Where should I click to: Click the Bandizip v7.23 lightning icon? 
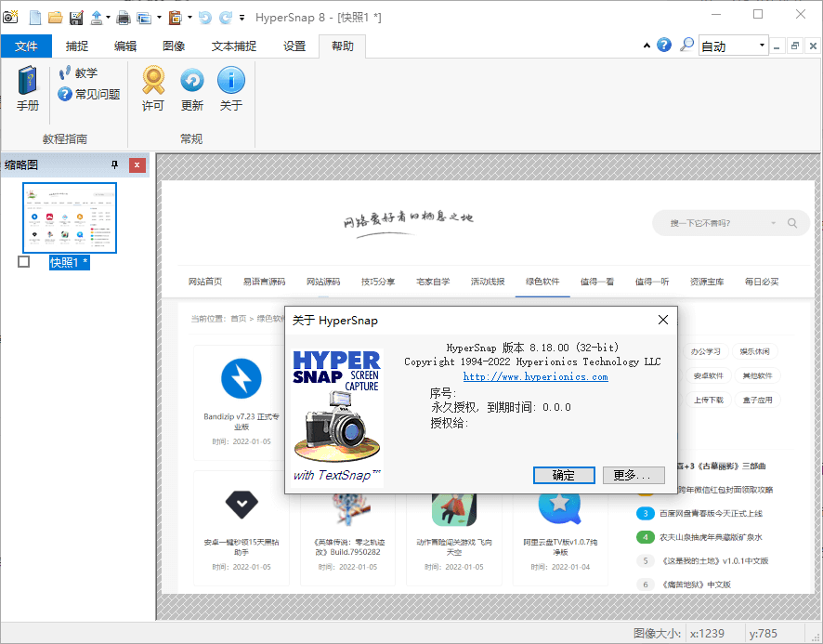(x=242, y=378)
